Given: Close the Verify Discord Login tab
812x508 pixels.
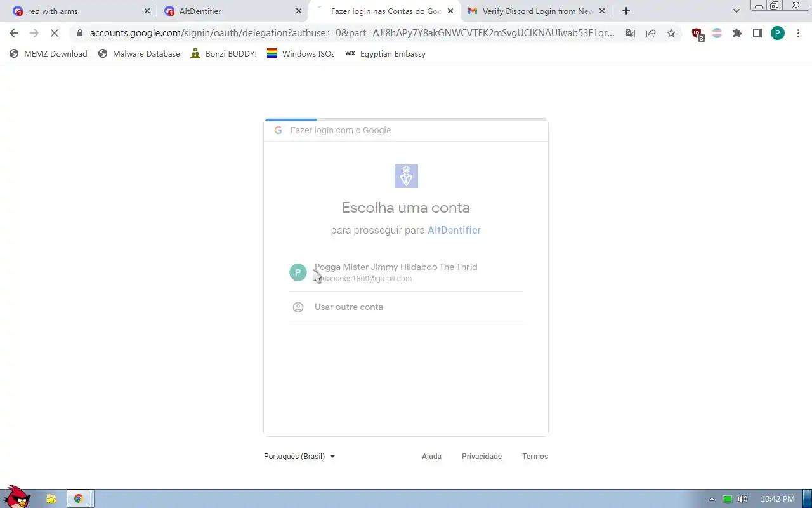Looking at the screenshot, I should [602, 11].
